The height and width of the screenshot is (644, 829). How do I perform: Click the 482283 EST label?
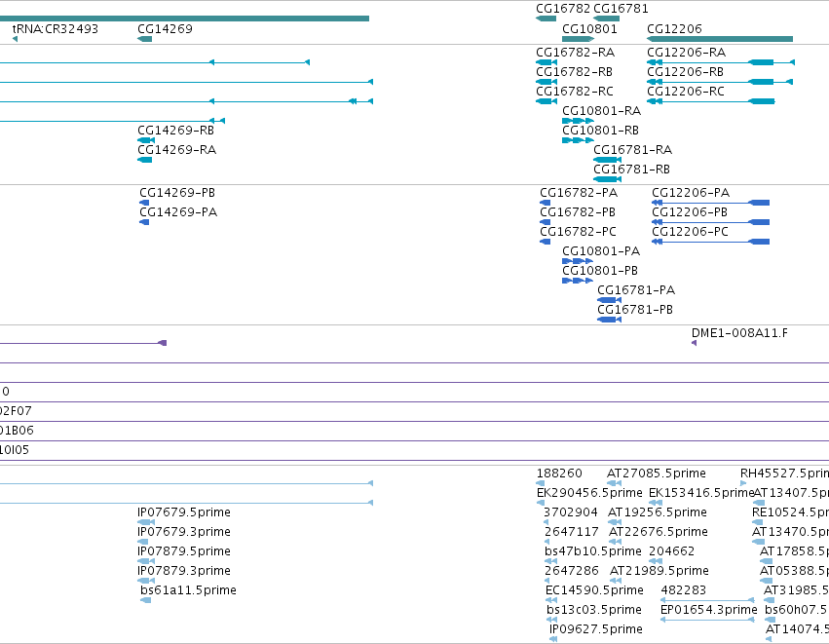click(684, 590)
